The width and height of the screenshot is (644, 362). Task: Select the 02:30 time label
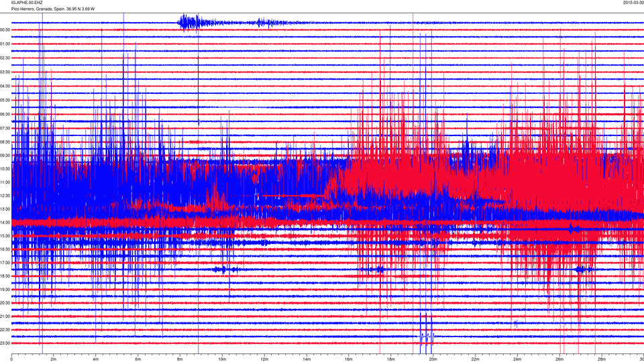5,58
